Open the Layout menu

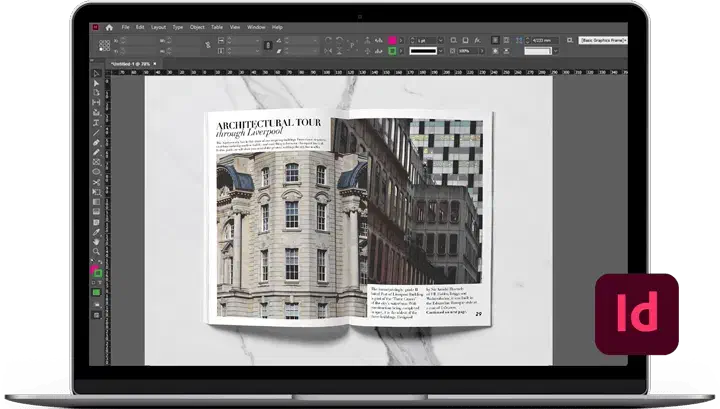click(x=158, y=27)
